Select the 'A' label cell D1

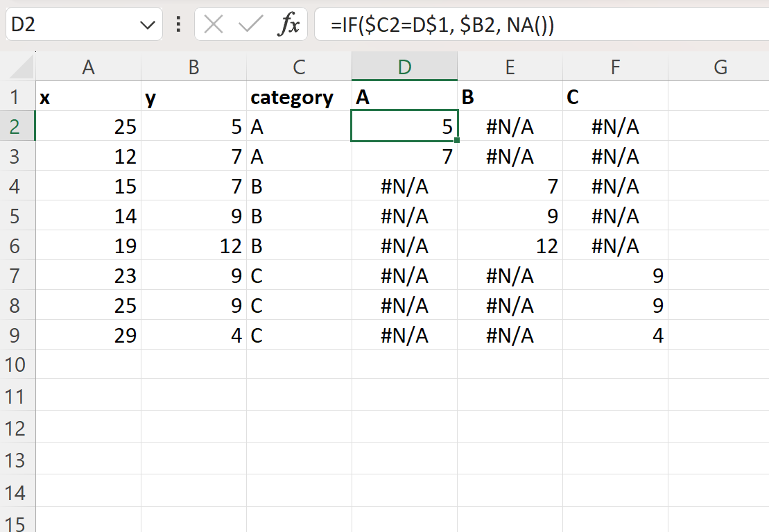(x=404, y=96)
